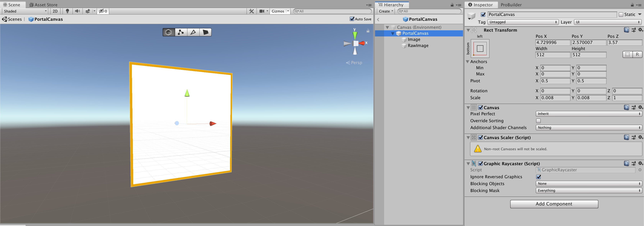Open the Pixel Perfect Inherit dropdown
644x226 pixels.
(x=588, y=114)
